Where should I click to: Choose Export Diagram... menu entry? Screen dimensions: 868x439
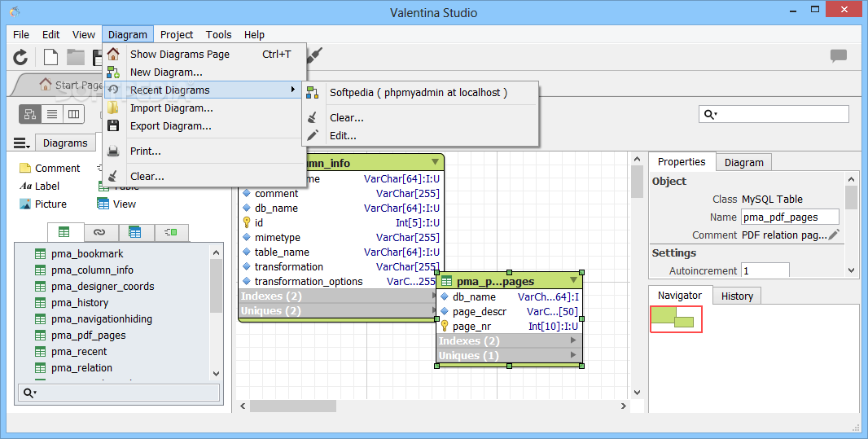[x=205, y=126]
